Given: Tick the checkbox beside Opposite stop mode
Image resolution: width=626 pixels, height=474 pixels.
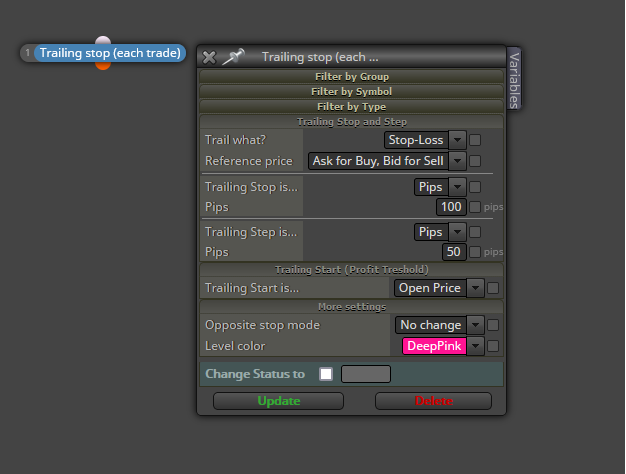Looking at the screenshot, I should 493,325.
